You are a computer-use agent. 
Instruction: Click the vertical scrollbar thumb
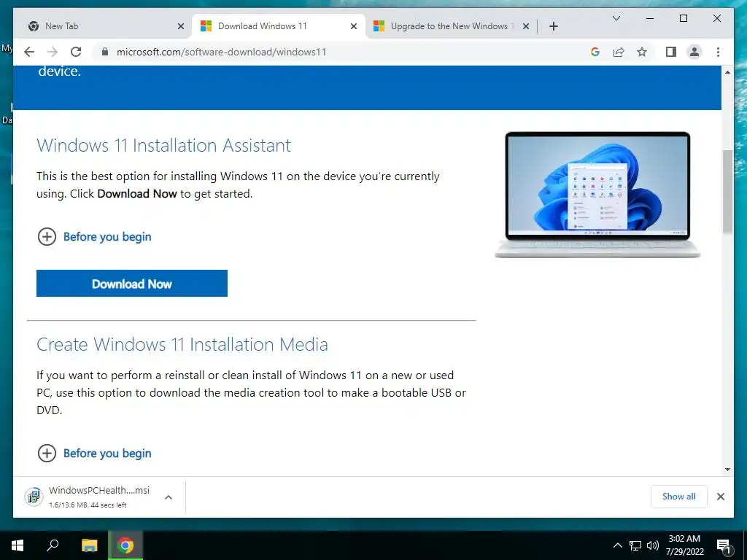[x=727, y=192]
